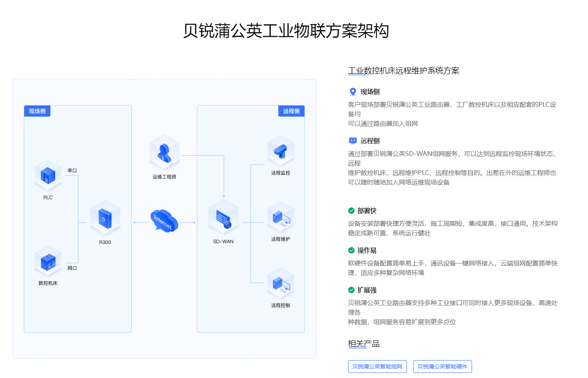The image size is (588, 378).
Task: Click the 贝锐蒲公英工业物联方案架构 page title
Action: (x=286, y=31)
